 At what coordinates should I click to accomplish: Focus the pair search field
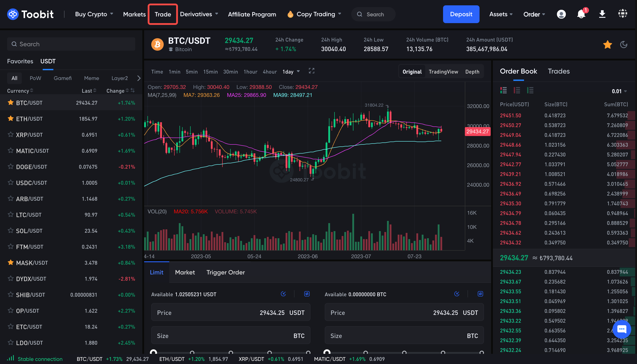[x=71, y=44]
